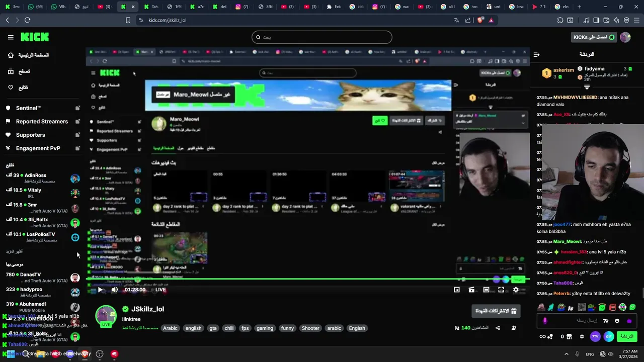Open JSkillz_lol channel avatar
Image resolution: width=644 pixels, height=362 pixels.
(x=106, y=316)
